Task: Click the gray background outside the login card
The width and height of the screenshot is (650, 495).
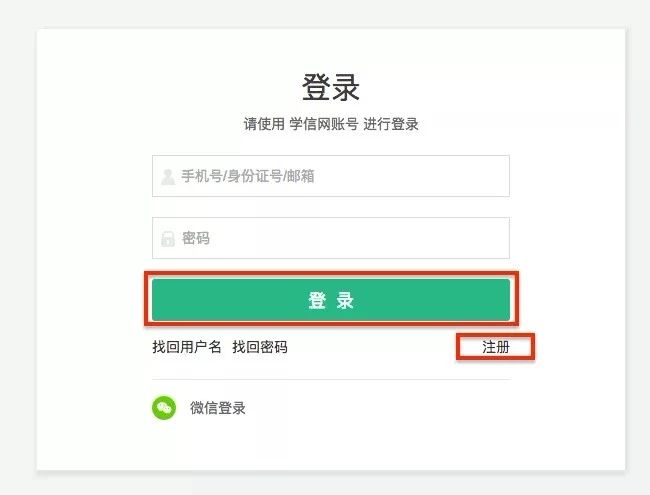Action: click(x=15, y=250)
